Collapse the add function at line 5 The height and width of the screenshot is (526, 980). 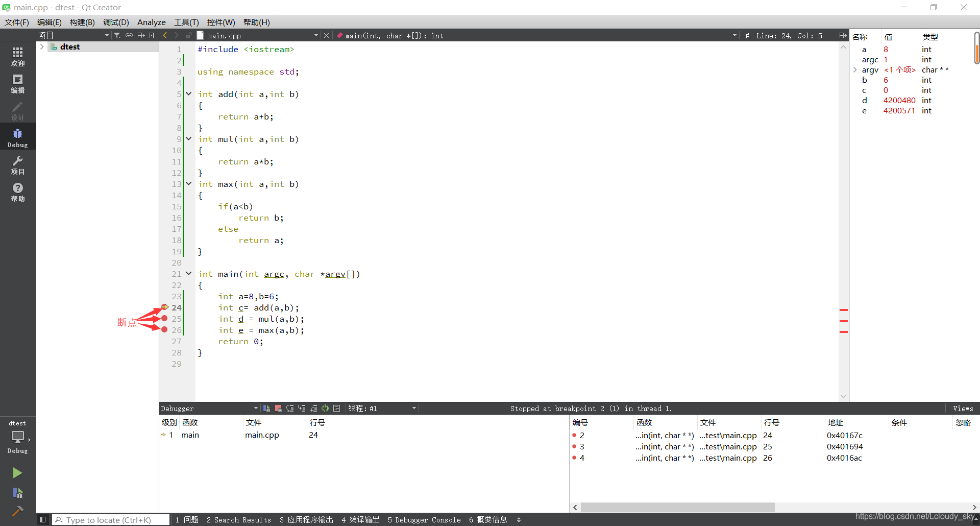coord(189,94)
